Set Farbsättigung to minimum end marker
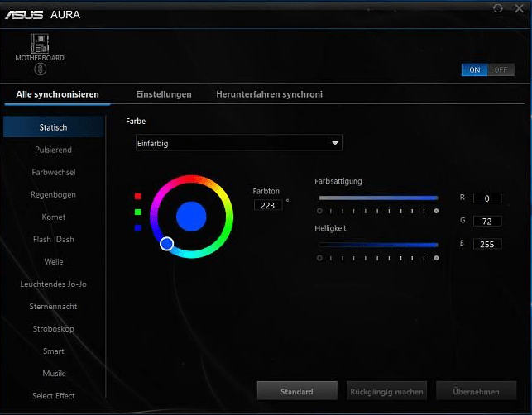This screenshot has height=415, width=532. [319, 211]
